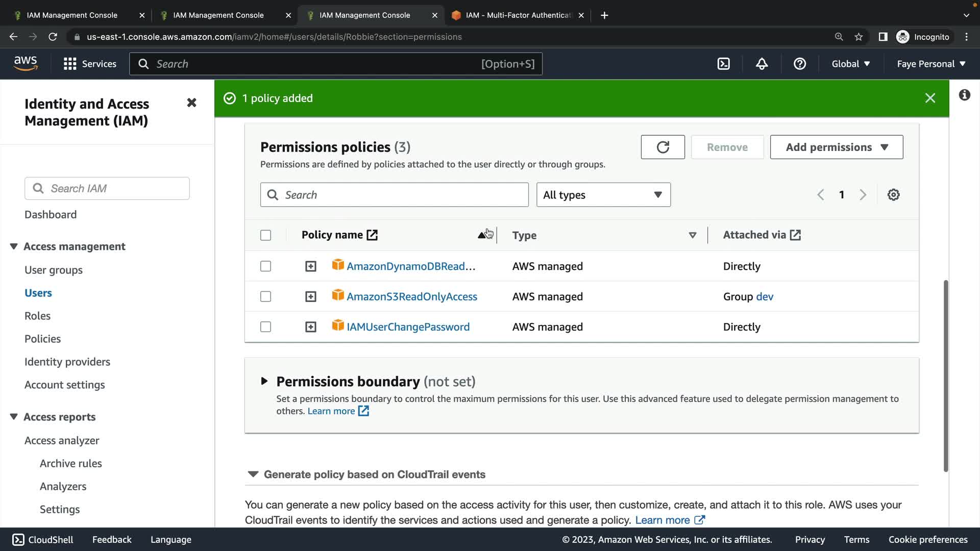
Task: Expand the AmazonDynamoDBRead policy row details
Action: [310, 266]
